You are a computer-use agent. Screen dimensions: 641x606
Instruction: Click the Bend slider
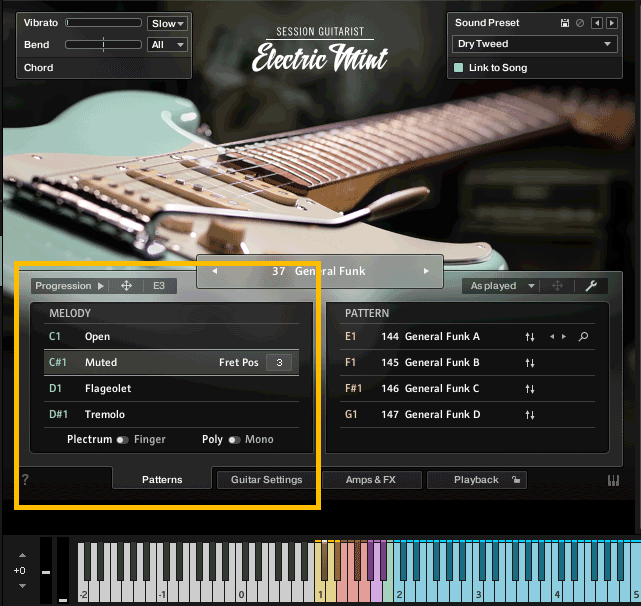[103, 44]
